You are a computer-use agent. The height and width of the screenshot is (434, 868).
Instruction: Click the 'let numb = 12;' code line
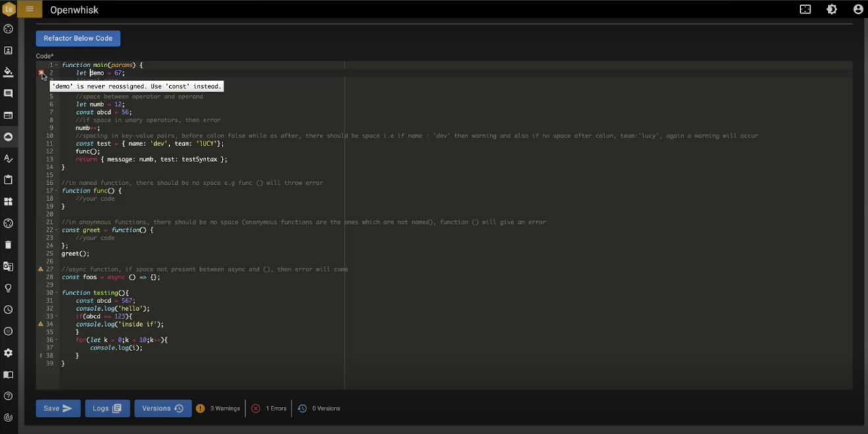tap(100, 104)
